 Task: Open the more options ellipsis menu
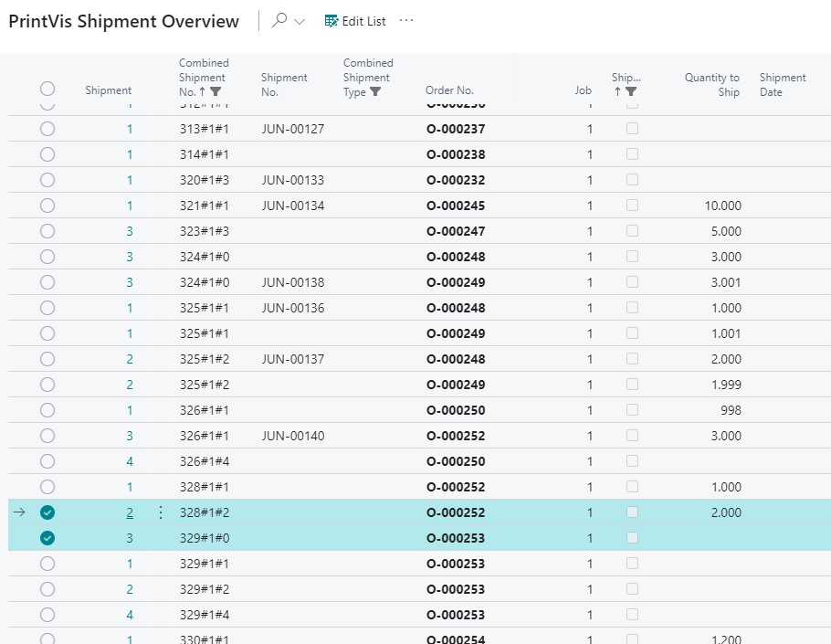pos(406,20)
